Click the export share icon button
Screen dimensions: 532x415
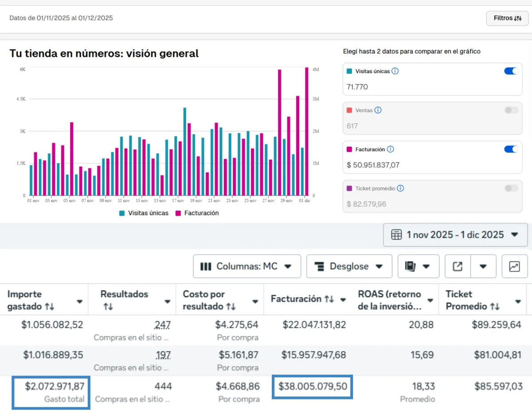click(458, 266)
